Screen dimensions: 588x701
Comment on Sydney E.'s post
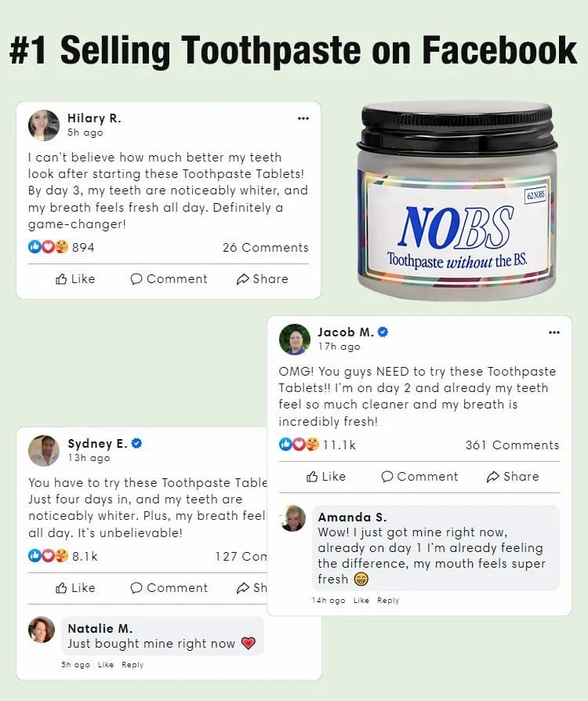pyautogui.click(x=169, y=588)
